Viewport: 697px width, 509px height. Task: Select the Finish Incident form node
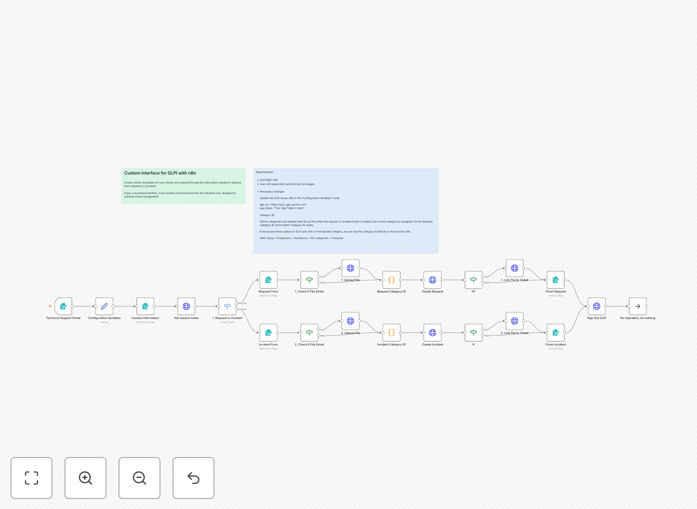556,333
